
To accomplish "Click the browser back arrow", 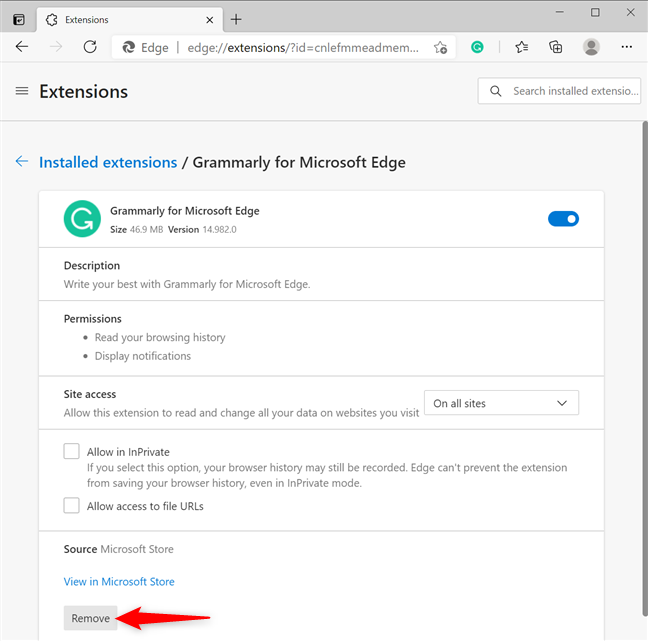I will click(x=21, y=47).
